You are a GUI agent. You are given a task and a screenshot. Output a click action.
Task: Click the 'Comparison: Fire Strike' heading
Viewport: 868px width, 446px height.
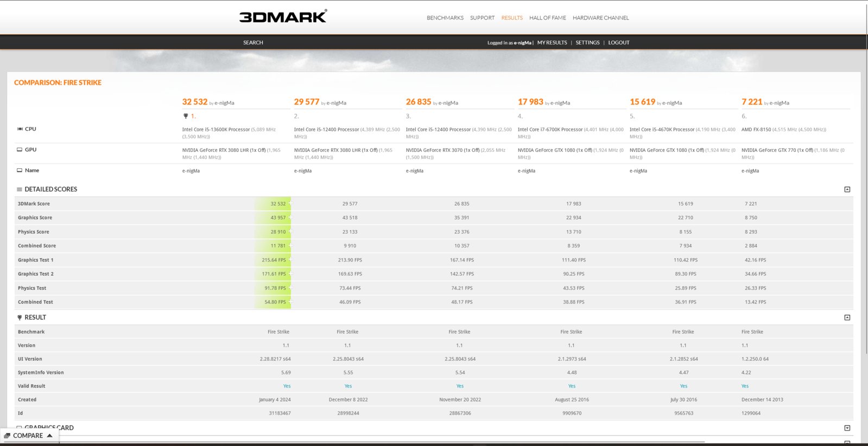pos(58,82)
